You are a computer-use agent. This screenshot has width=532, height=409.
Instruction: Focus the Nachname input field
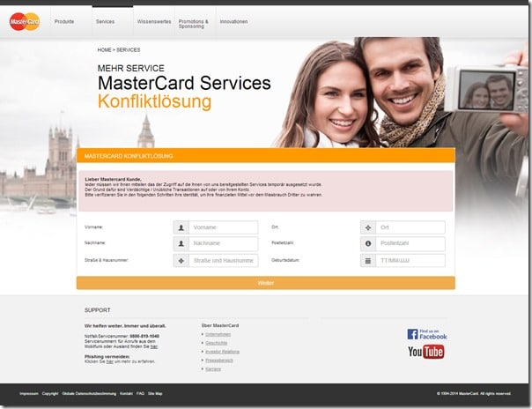tap(223, 243)
